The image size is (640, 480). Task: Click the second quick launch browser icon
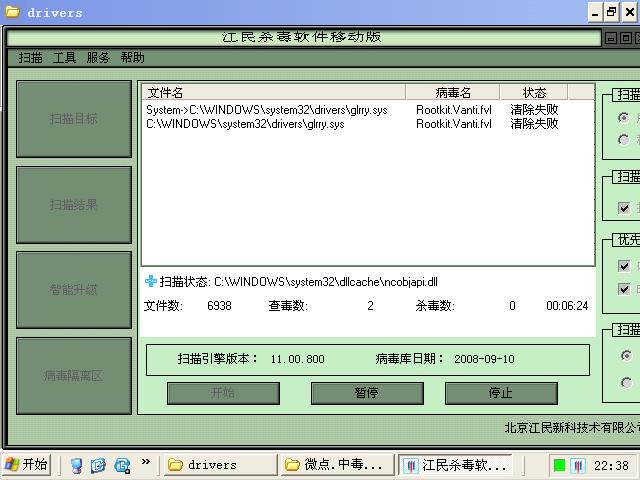click(x=98, y=465)
